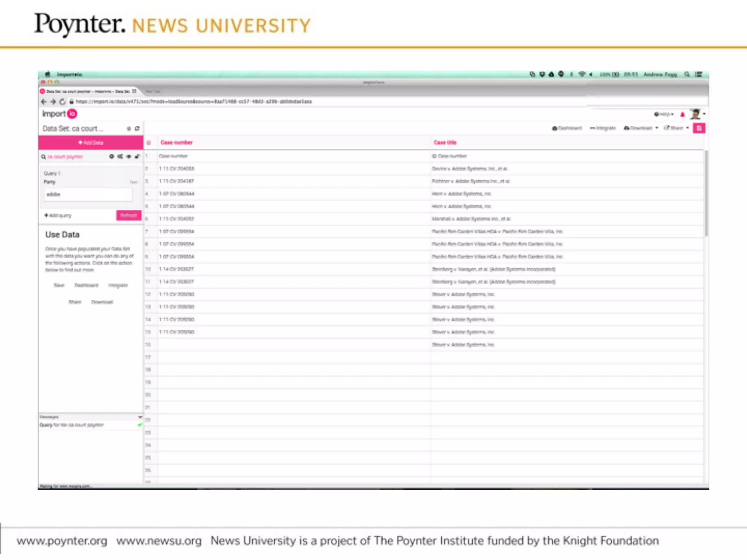Toggle source visibility eye icon

128,156
